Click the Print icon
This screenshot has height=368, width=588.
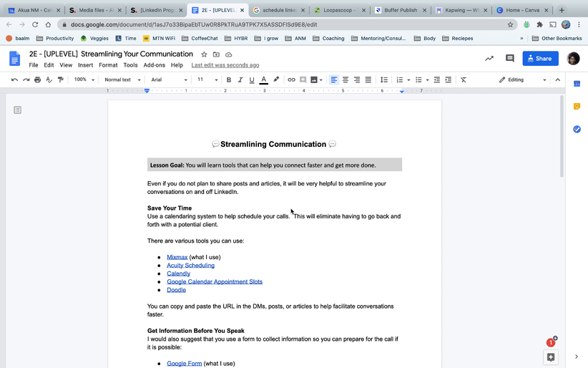[37, 79]
